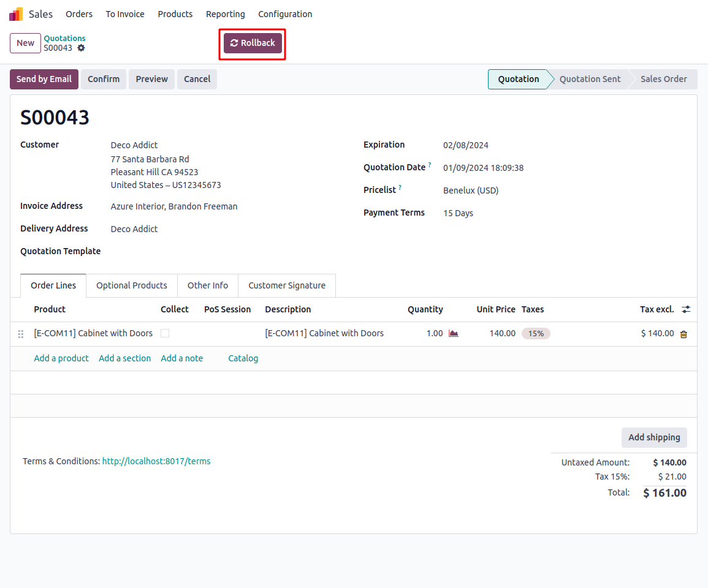Grab the drag handle of the Cabinet line
The image size is (708, 588).
[x=21, y=334]
